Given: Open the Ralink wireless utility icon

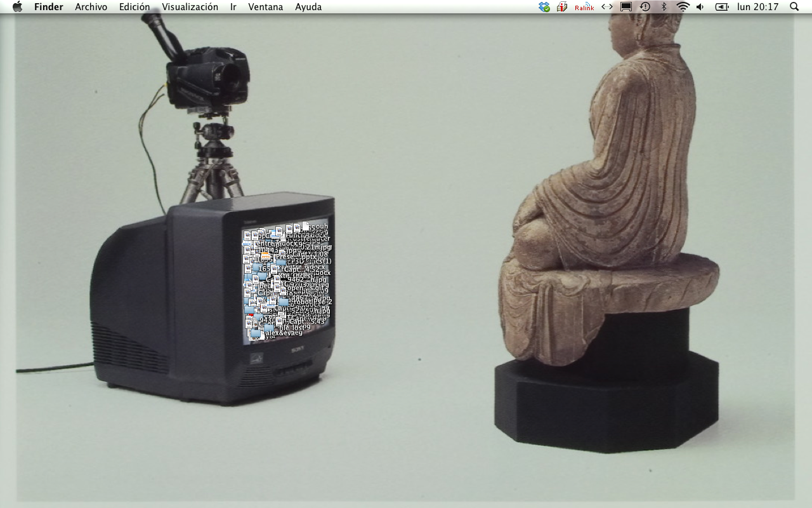Looking at the screenshot, I should [584, 7].
